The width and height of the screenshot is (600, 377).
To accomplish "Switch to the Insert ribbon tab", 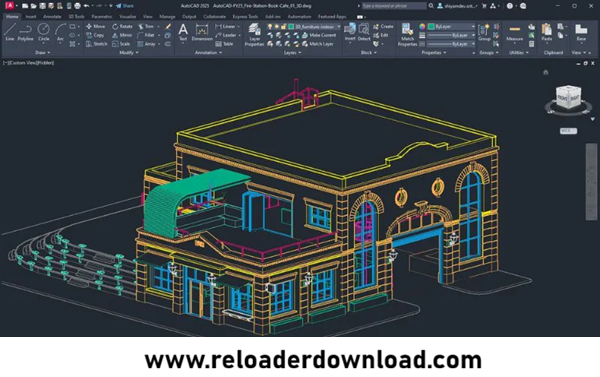I will [x=31, y=16].
